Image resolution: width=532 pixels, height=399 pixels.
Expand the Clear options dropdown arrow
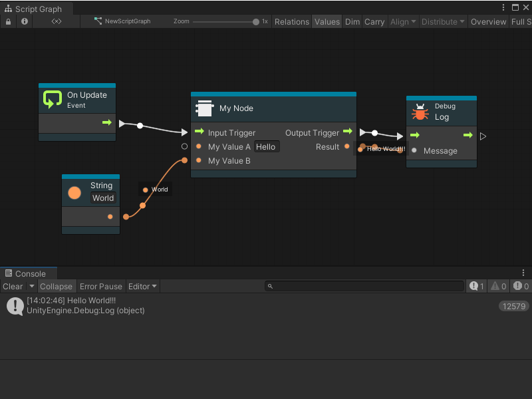click(31, 287)
